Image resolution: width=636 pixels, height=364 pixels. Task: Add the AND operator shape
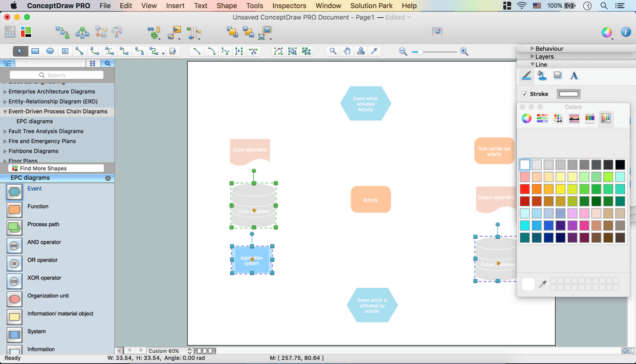[x=14, y=245]
